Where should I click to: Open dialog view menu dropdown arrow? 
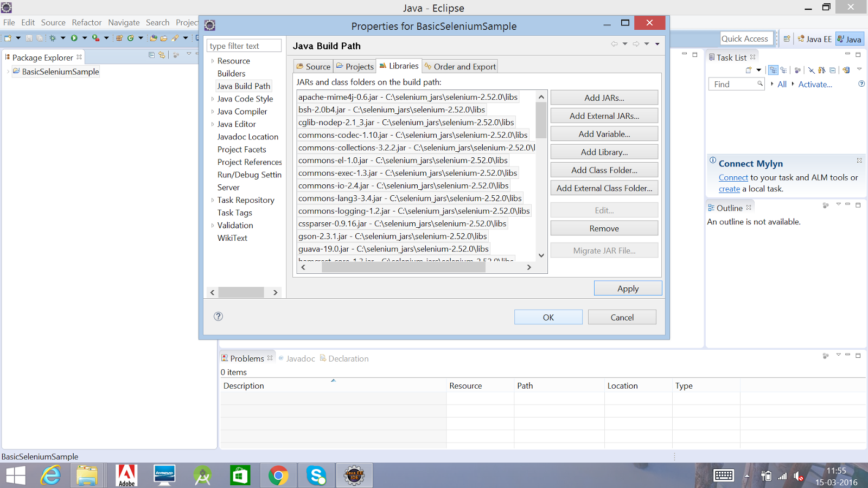pos(657,44)
